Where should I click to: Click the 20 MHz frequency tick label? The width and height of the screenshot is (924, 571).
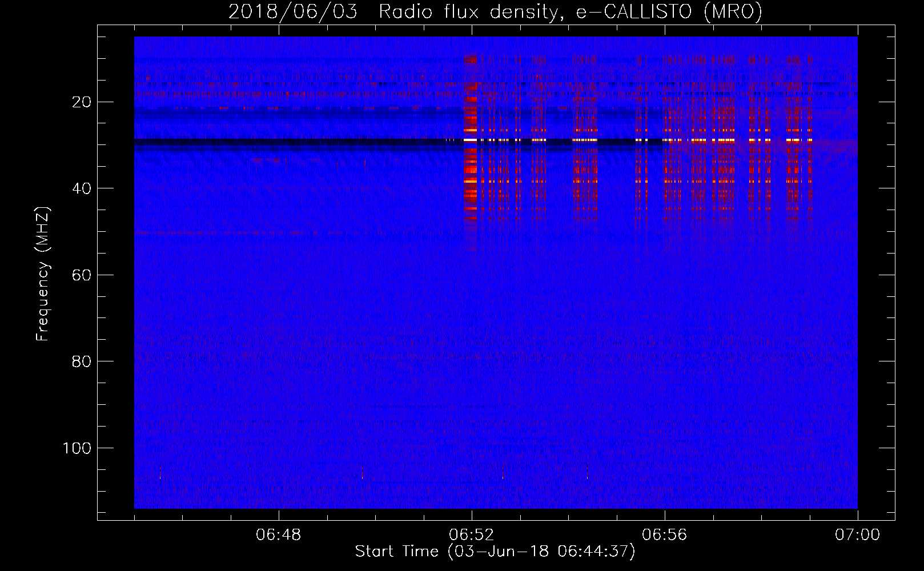pyautogui.click(x=82, y=102)
